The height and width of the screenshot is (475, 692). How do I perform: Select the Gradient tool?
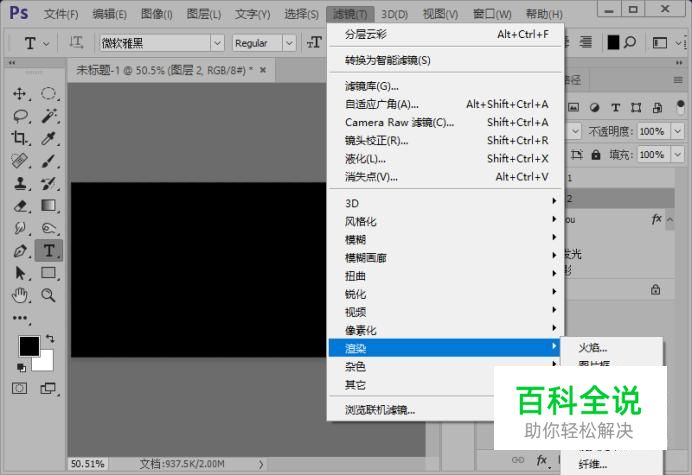[x=49, y=205]
